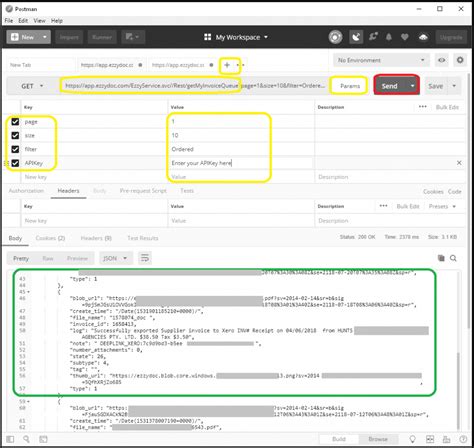Open the Presets dropdown in the headers section
474x448 pixels.
click(442, 206)
